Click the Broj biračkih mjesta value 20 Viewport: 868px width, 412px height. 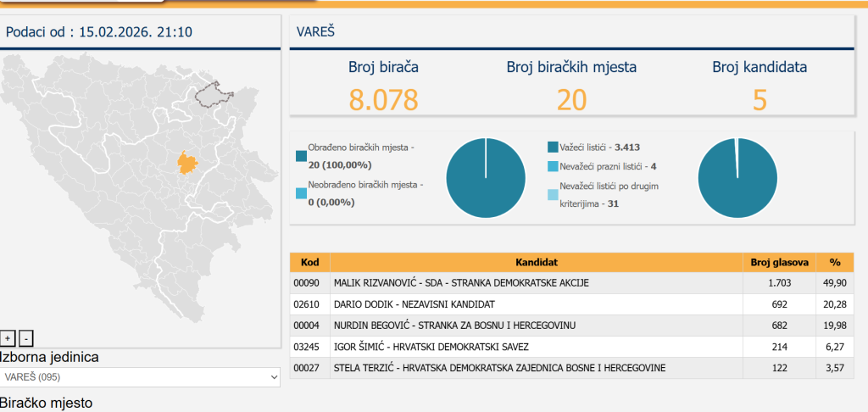click(x=571, y=100)
